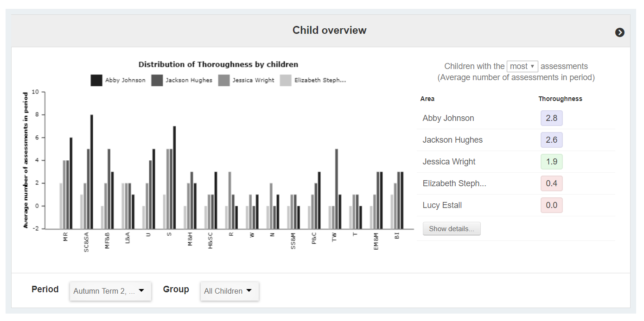This screenshot has height=321, width=644.
Task: Open the most/least assessments dropdown
Action: (522, 66)
